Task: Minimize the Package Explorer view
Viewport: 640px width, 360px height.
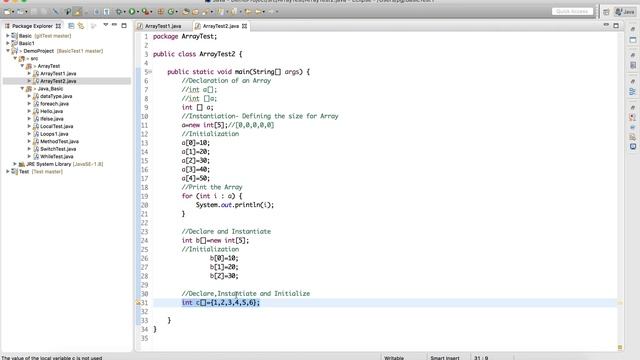Action: point(114,25)
